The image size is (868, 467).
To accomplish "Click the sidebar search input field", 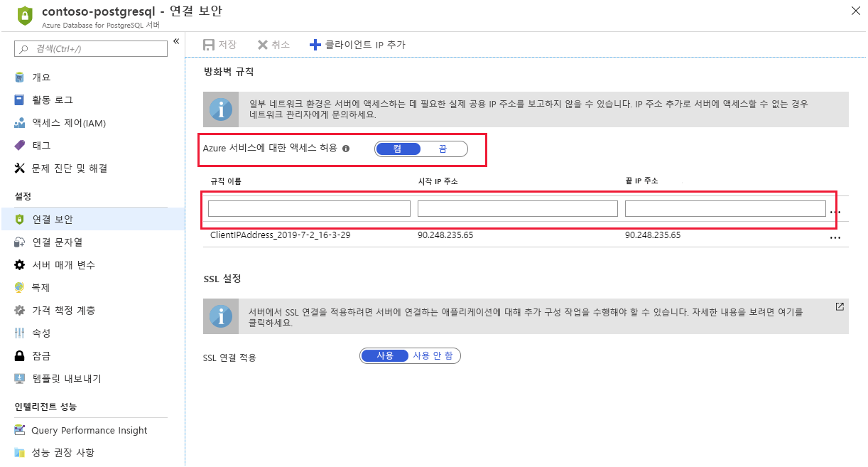I will 92,49.
